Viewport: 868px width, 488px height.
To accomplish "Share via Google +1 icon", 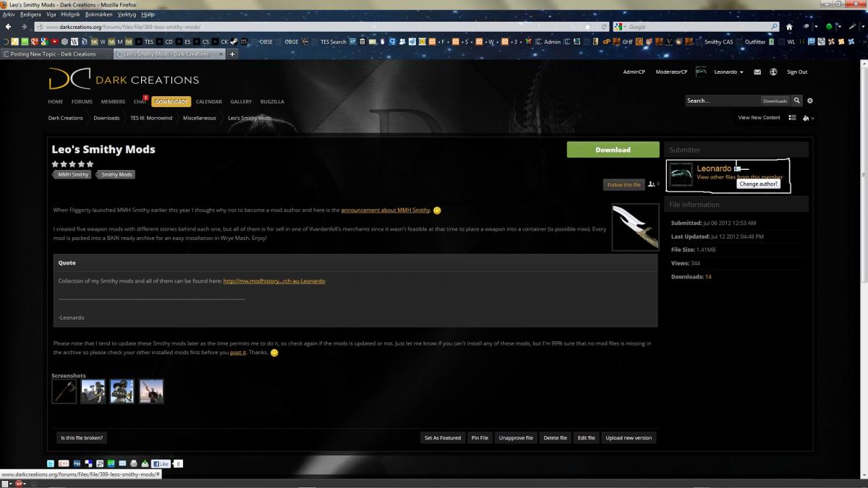I will click(64, 463).
